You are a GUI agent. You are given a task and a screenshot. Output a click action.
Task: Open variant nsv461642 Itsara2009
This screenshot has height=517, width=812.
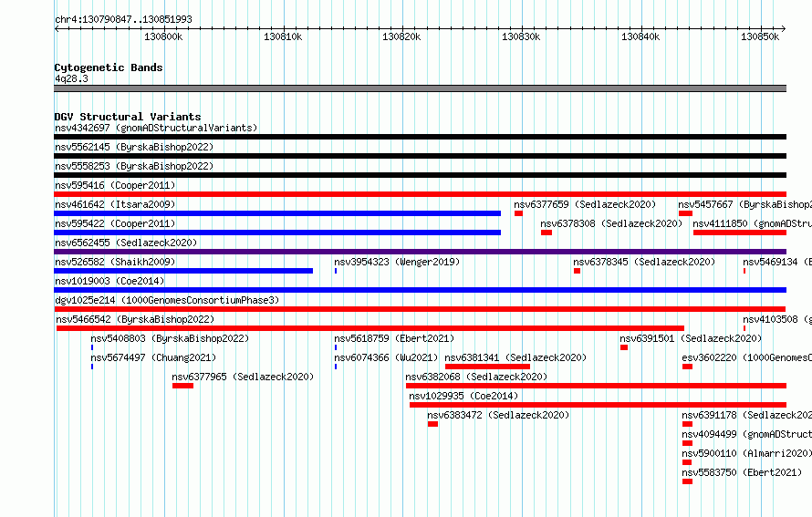click(x=115, y=204)
